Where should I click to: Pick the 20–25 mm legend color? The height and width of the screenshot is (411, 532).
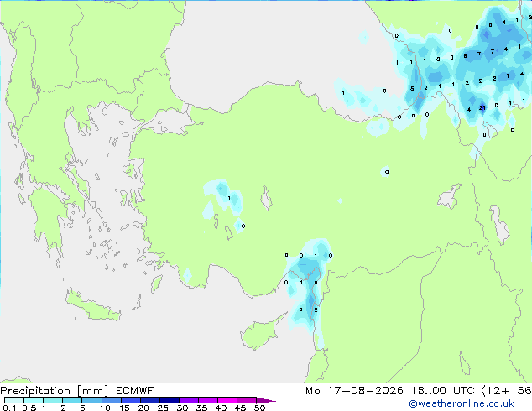click(149, 400)
